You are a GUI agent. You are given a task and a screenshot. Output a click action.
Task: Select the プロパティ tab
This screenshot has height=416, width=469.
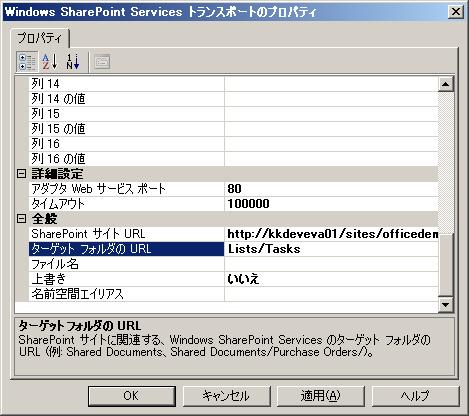click(x=40, y=38)
